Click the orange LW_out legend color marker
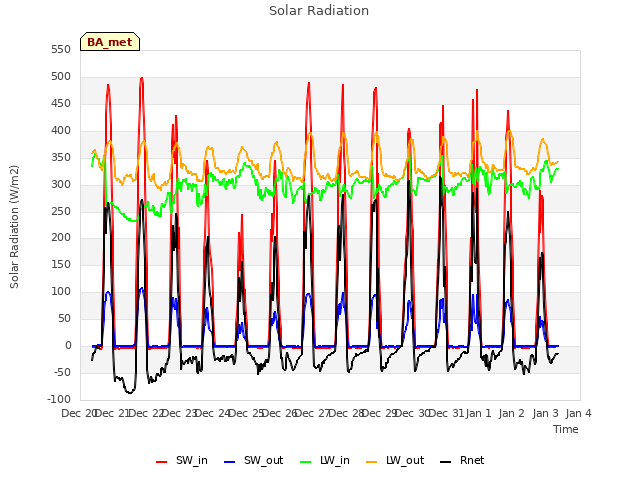Screen dimensions: 640x480 coord(372,462)
